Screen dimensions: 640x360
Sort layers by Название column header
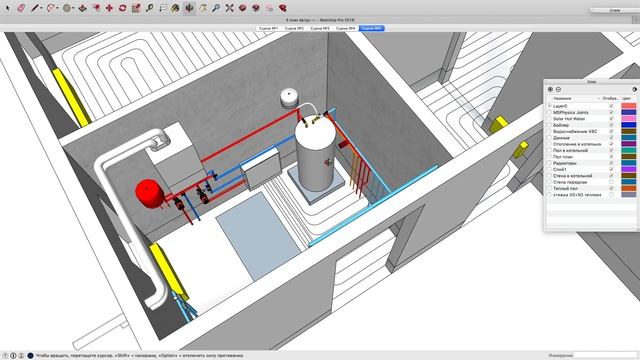point(562,98)
